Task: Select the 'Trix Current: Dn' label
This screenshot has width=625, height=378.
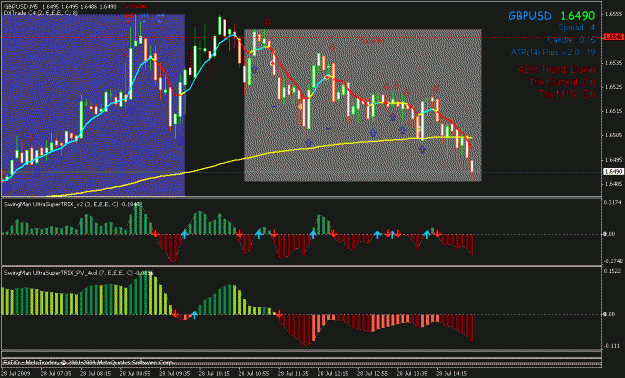Action: [x=562, y=82]
